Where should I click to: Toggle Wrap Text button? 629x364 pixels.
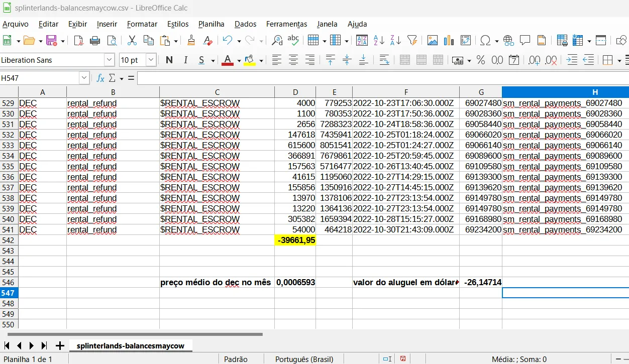[x=384, y=60]
